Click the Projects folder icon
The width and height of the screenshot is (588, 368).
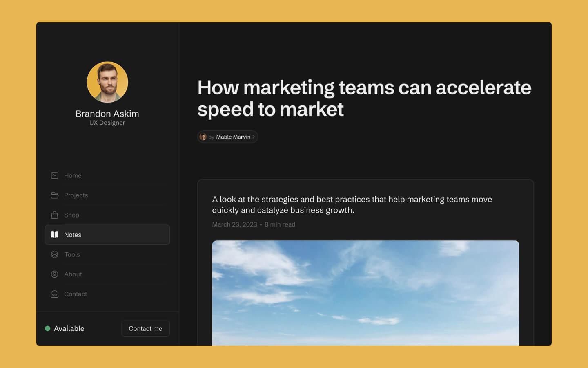[x=54, y=195]
